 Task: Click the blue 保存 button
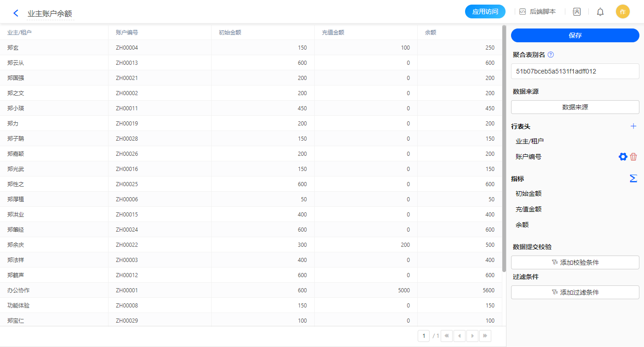pyautogui.click(x=575, y=35)
